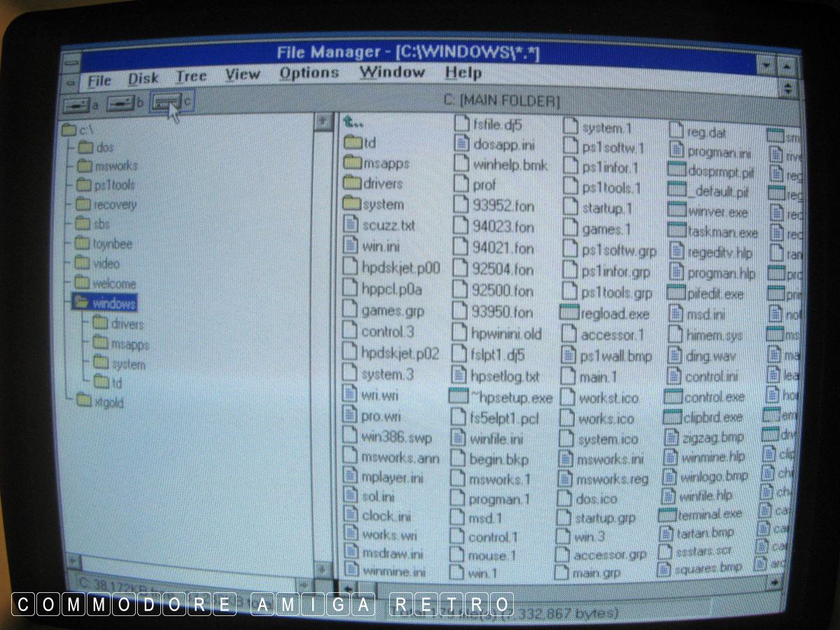Viewport: 840px width, 630px height.
Task: Select the xtgold folder in tree
Action: pos(85,401)
